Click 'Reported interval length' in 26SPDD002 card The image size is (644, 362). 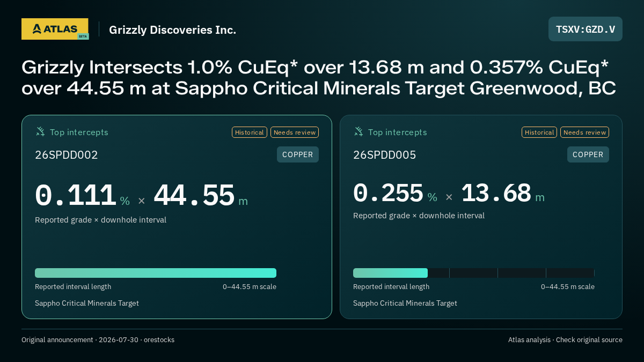[73, 287]
